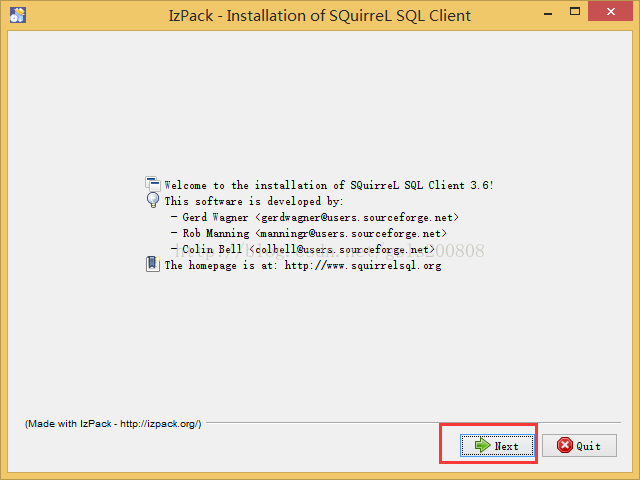This screenshot has width=640, height=480.
Task: Click the red X icon on the Quit button
Action: (x=565, y=445)
